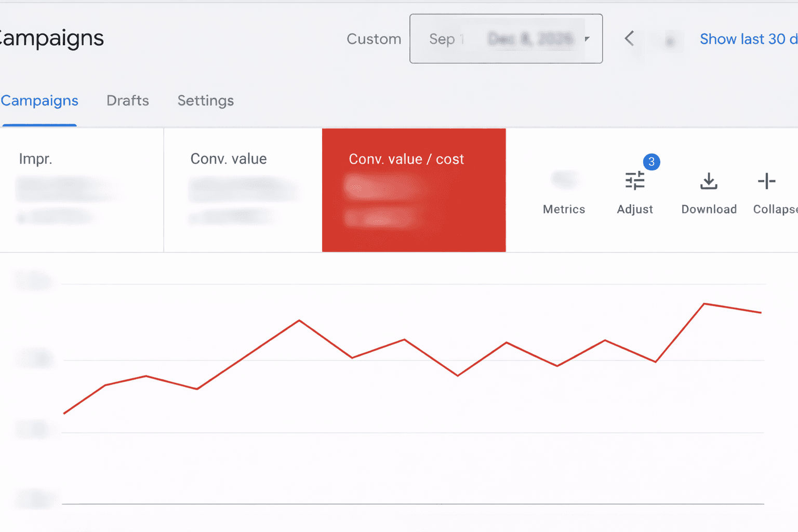Select the Conv. value / cost card
The height and width of the screenshot is (532, 798).
(414, 190)
